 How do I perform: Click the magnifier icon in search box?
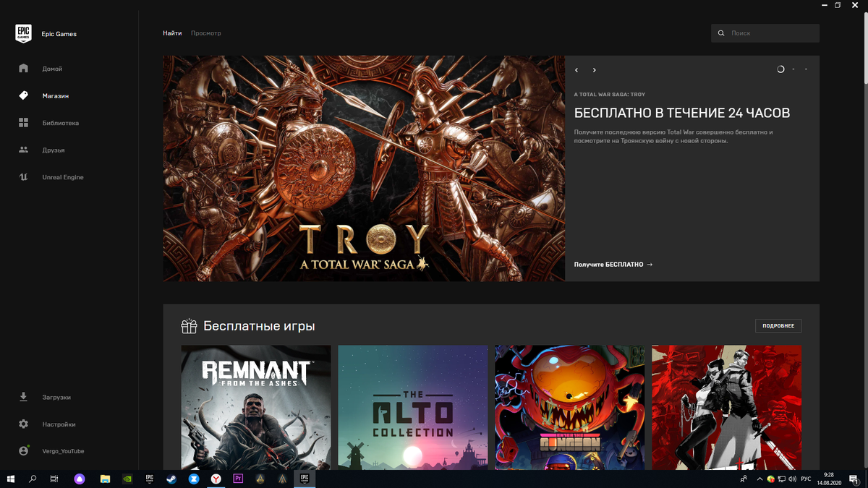721,33
